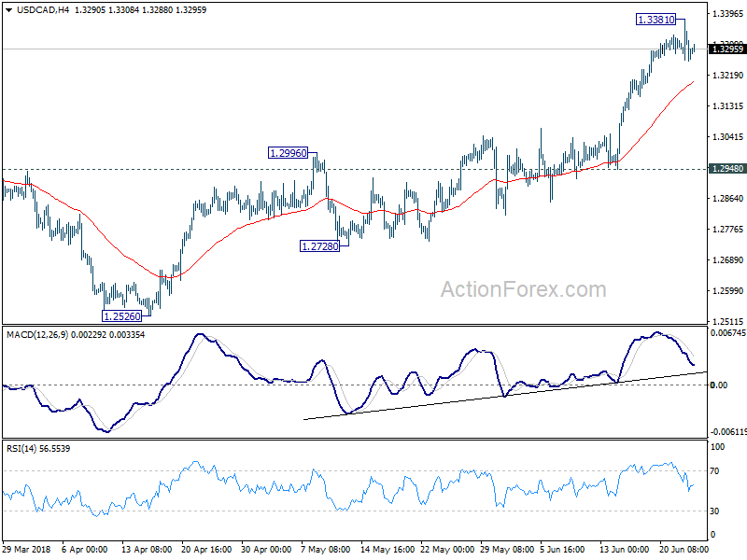Viewport: 747px width, 560px height.
Task: Click the 7 May 08:00 time label
Action: click(x=325, y=549)
